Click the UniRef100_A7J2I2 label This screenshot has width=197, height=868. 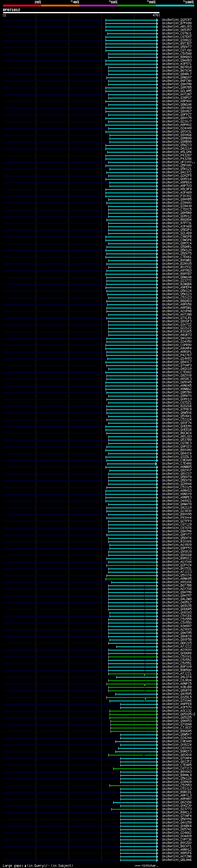(x=176, y=646)
